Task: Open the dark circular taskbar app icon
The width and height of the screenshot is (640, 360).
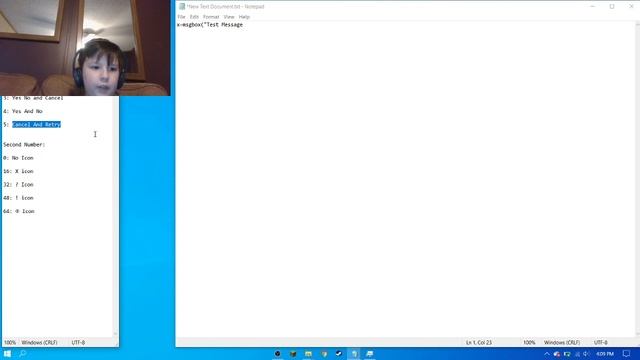Action: [x=278, y=353]
